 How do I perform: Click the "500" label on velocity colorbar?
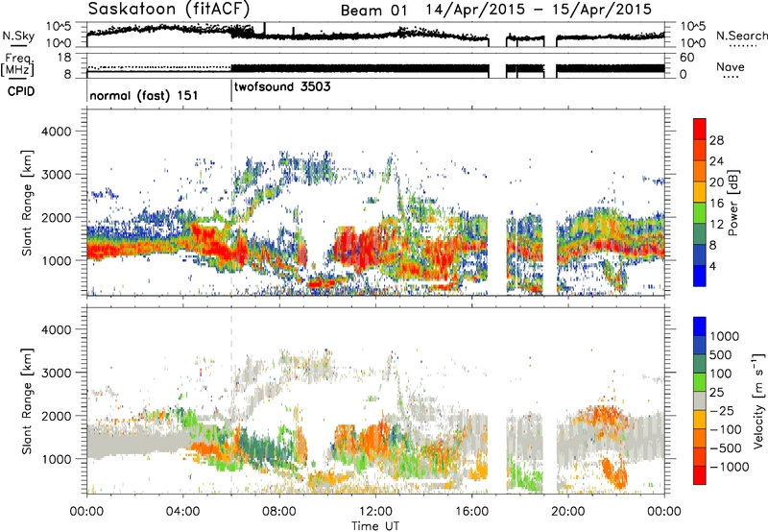(721, 355)
